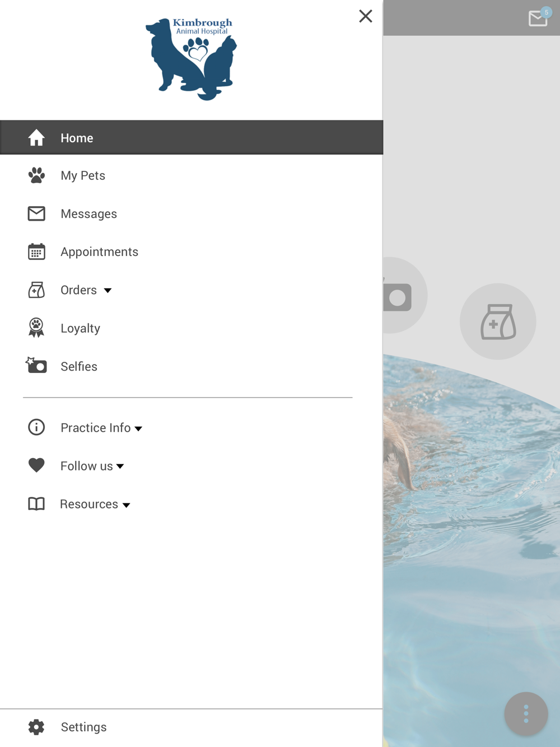Click the info circle icon for Practice Info
This screenshot has height=747, width=560.
point(36,427)
